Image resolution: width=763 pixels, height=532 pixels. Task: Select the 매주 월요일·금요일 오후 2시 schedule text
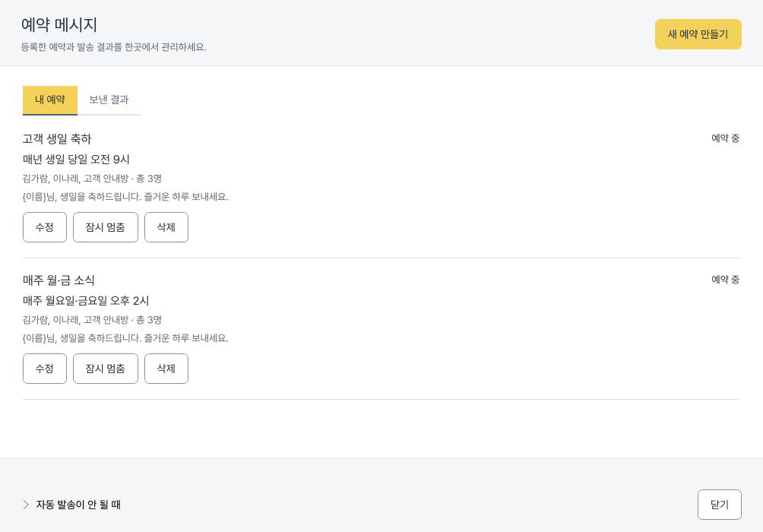tap(86, 301)
